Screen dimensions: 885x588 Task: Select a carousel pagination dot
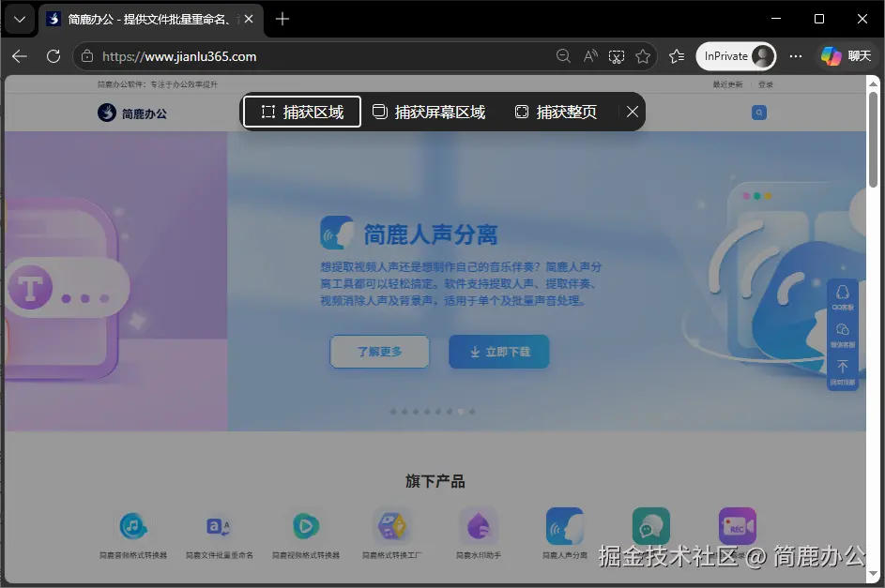click(461, 411)
